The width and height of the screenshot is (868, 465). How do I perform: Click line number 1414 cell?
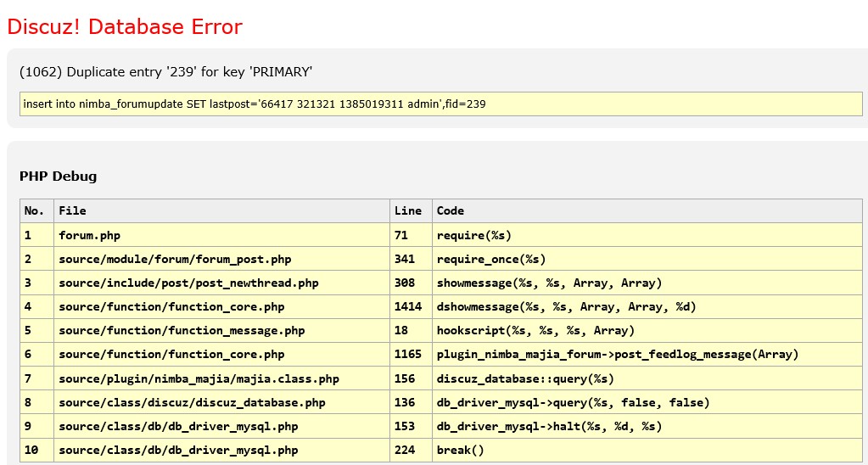tap(407, 306)
